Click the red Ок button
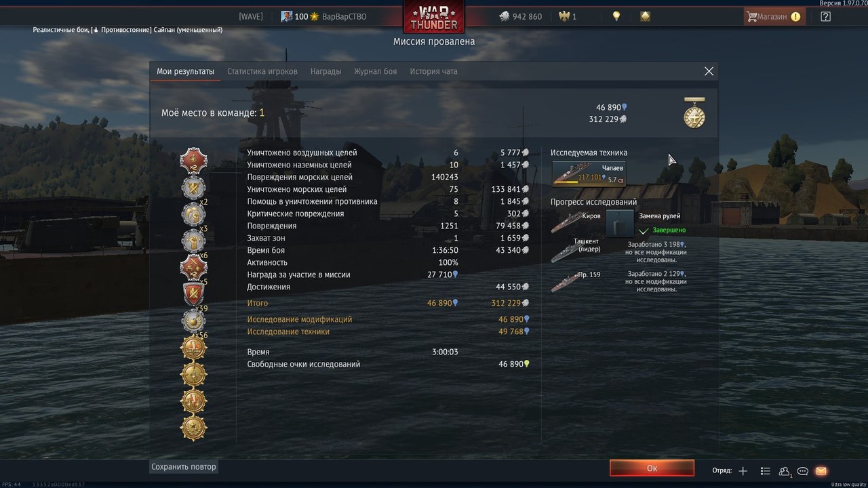This screenshot has height=488, width=868. pyautogui.click(x=652, y=468)
